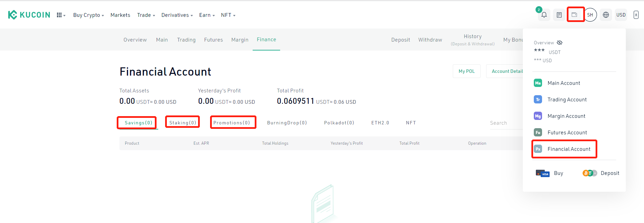
Task: Click the Product column header
Action: [132, 143]
